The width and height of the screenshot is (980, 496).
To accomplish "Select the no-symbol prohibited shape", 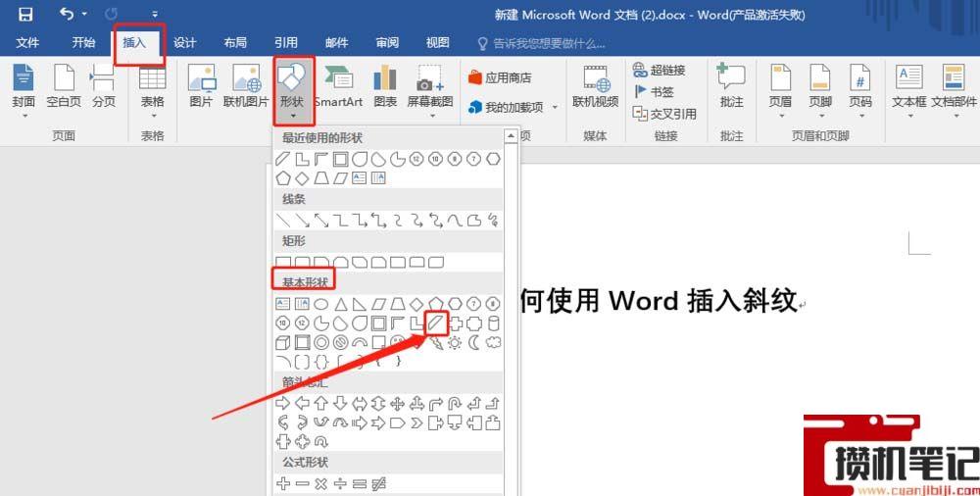I will [341, 343].
